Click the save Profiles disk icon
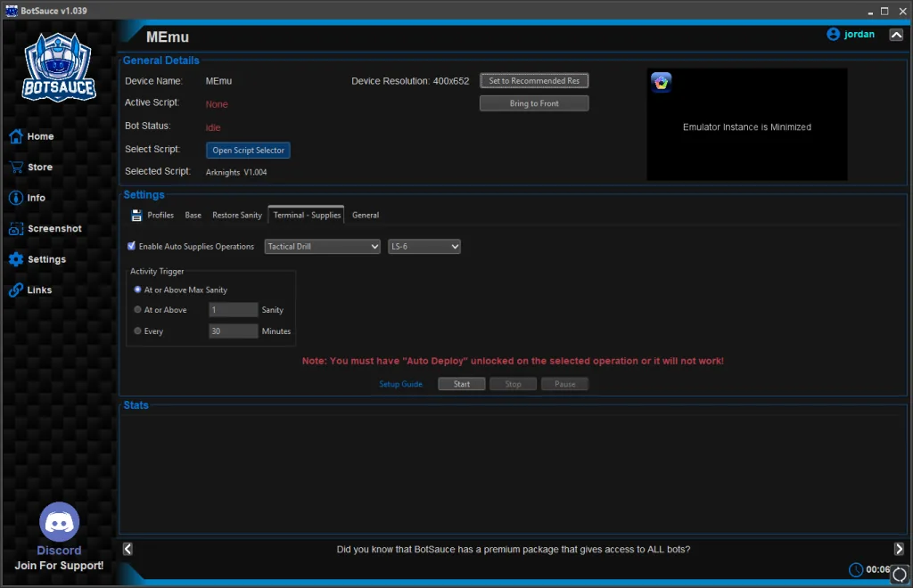The height and width of the screenshot is (588, 913). click(x=136, y=216)
